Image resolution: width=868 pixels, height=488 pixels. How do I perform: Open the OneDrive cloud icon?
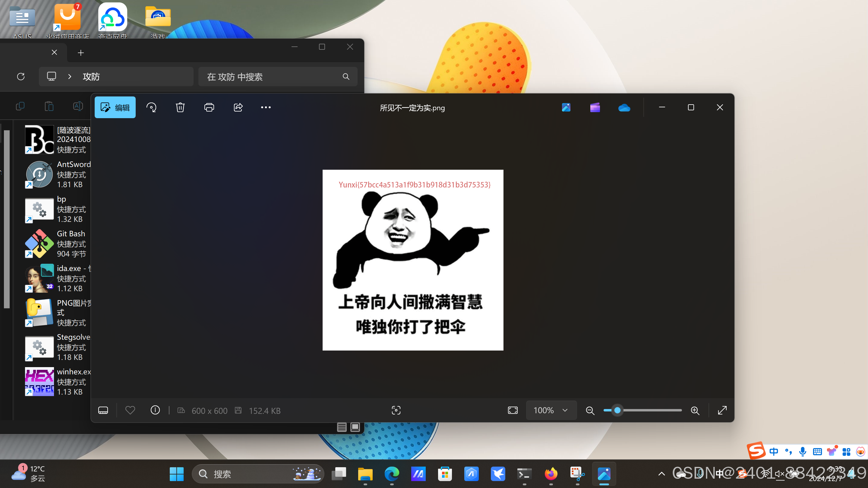click(x=624, y=108)
